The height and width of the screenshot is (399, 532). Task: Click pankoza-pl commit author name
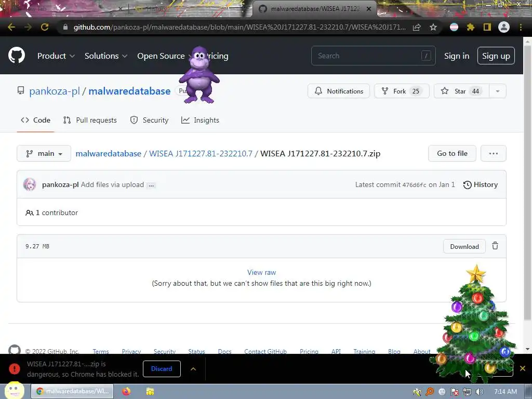click(60, 184)
